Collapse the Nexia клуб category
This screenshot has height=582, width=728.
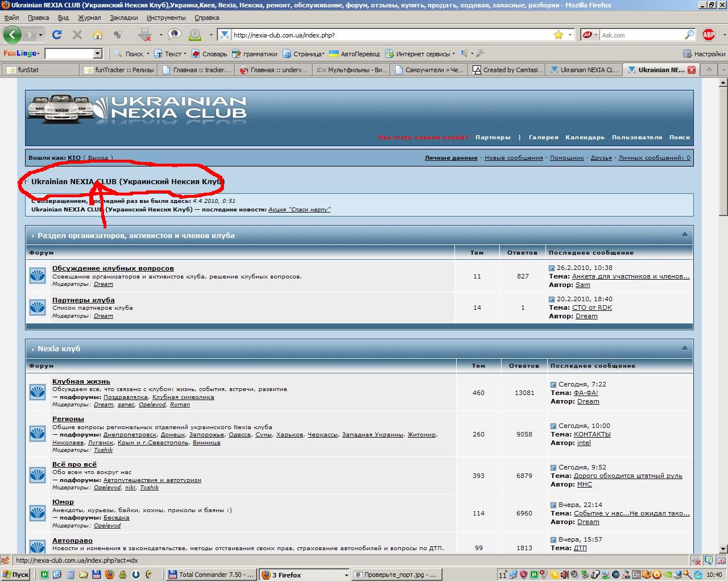(684, 348)
